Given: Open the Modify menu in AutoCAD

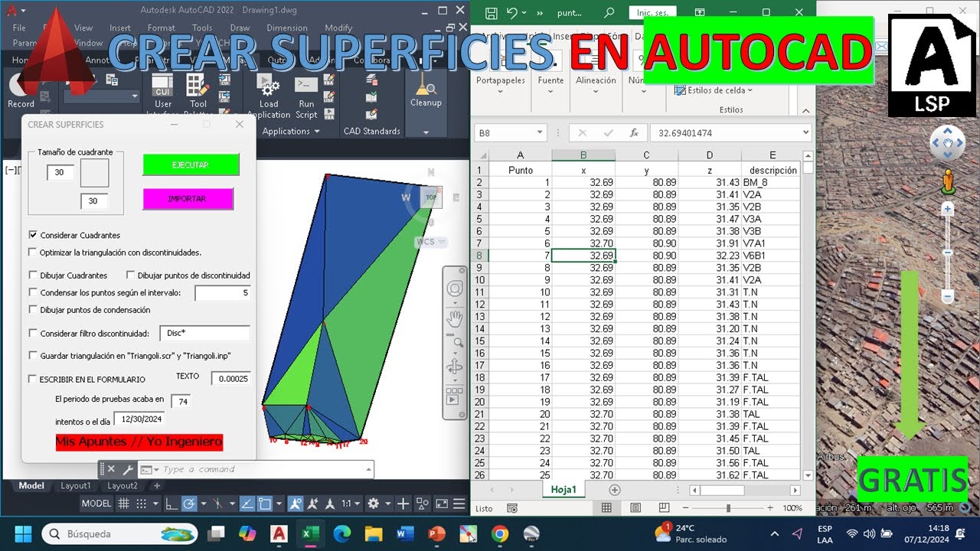Looking at the screenshot, I should coord(338,28).
